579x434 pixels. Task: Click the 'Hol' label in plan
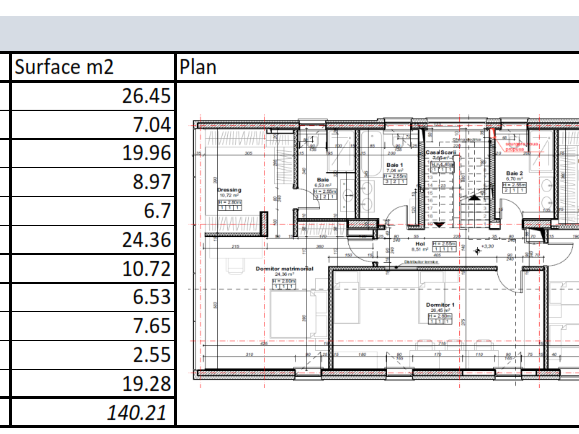420,244
